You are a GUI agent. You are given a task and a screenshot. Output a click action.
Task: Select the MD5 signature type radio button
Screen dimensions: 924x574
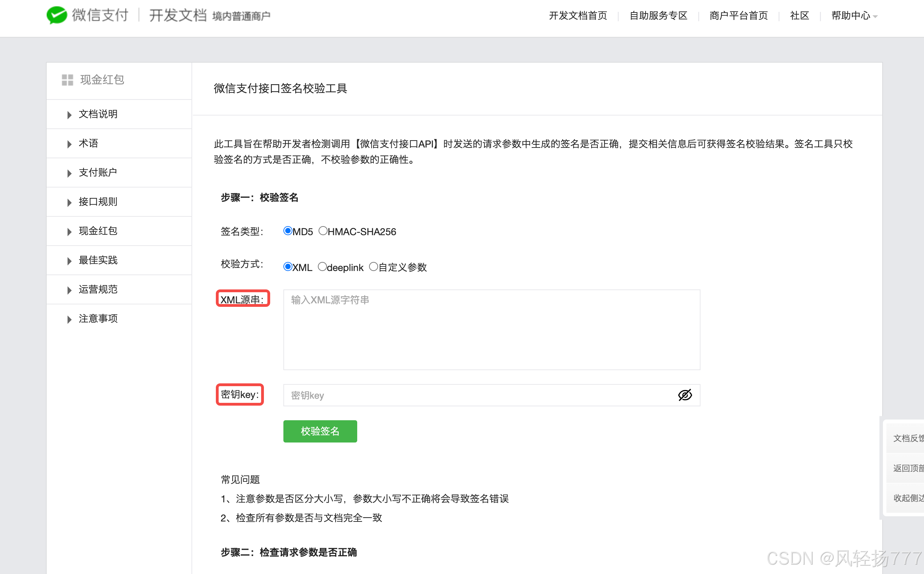click(x=288, y=231)
